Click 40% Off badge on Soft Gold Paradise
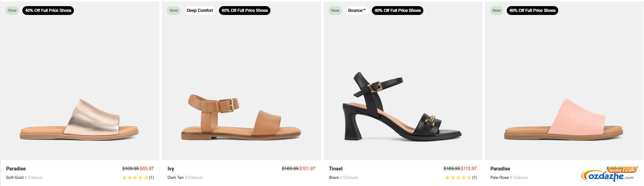Viewport: 644px width, 186px height. (x=48, y=11)
